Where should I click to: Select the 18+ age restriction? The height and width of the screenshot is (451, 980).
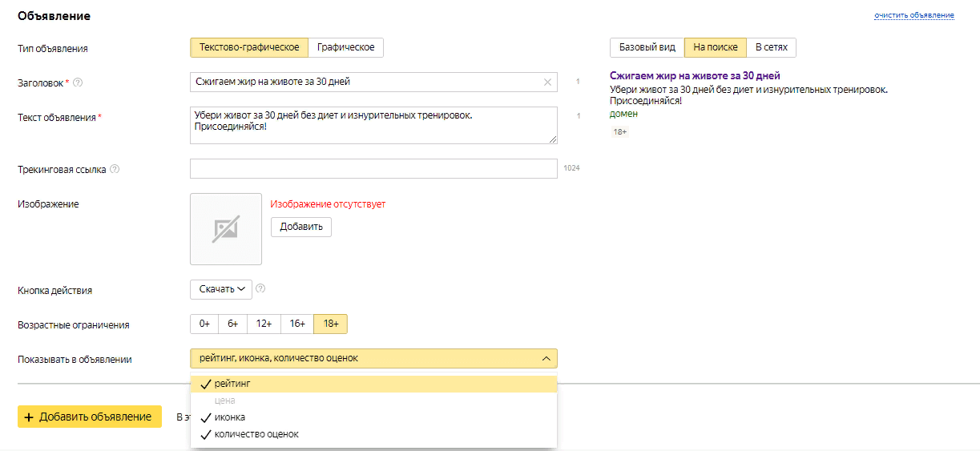coord(330,324)
